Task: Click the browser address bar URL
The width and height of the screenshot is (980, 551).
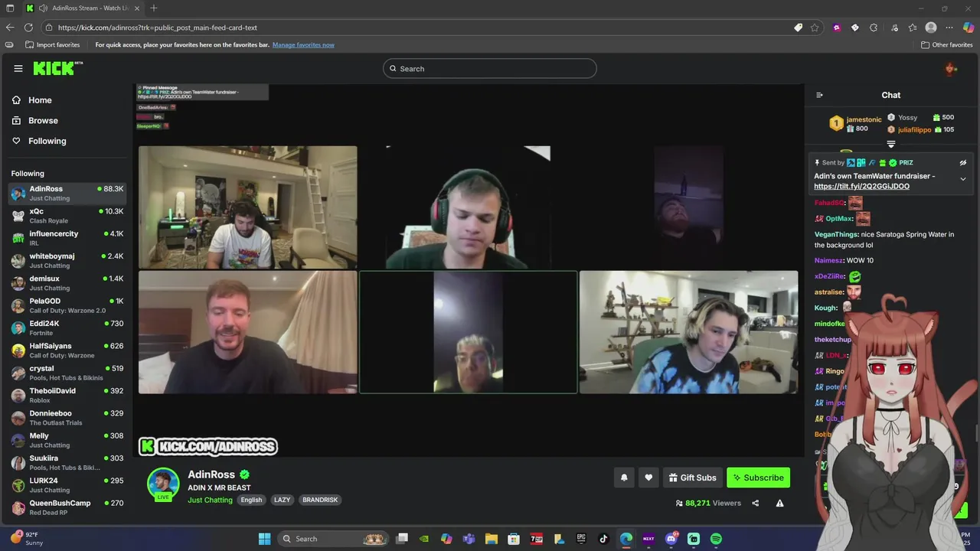Action: [x=157, y=28]
